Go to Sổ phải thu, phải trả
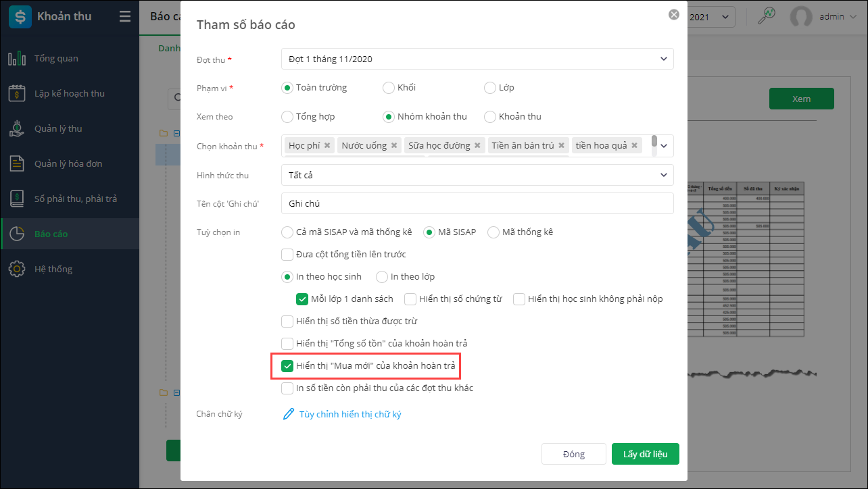Viewport: 868px width, 489px height. pyautogui.click(x=76, y=199)
